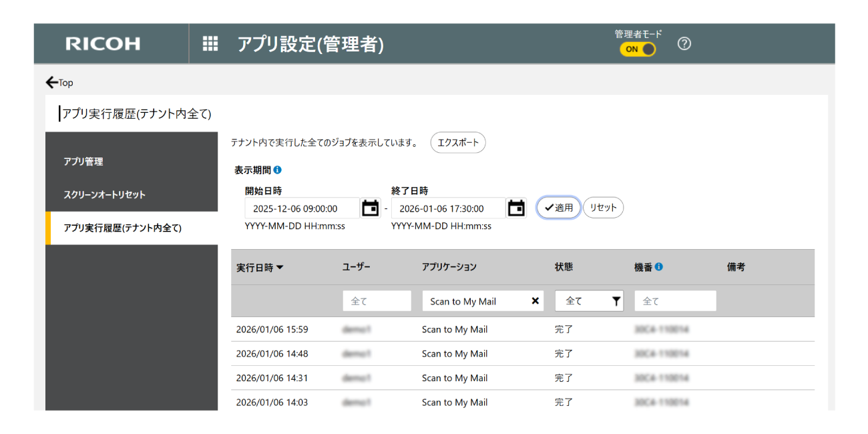868x434 pixels.
Task: Click the エクスポート button
Action: pos(458,143)
